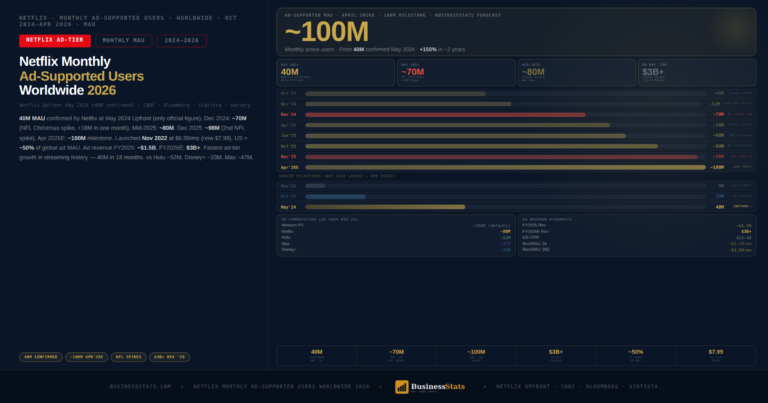
Task: Click the blue Oct'23 milestone bar
Action: coord(335,196)
